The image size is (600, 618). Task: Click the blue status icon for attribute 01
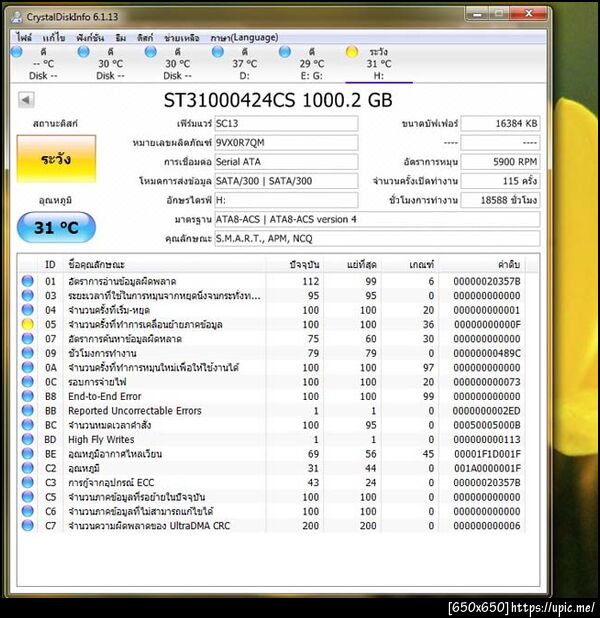tap(28, 281)
